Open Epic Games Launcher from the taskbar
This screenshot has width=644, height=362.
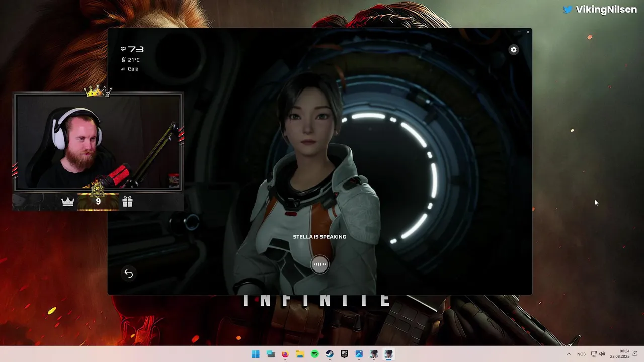[344, 354]
